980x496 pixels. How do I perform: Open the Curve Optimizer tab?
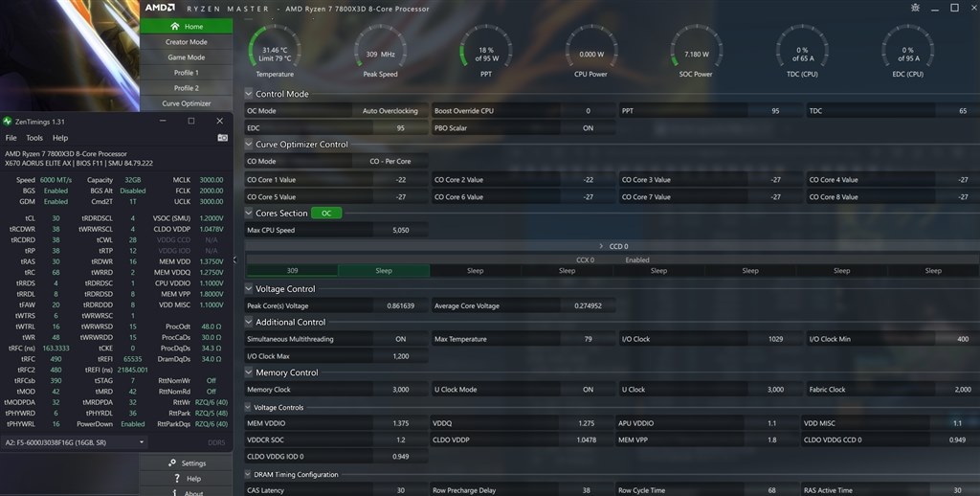(187, 103)
